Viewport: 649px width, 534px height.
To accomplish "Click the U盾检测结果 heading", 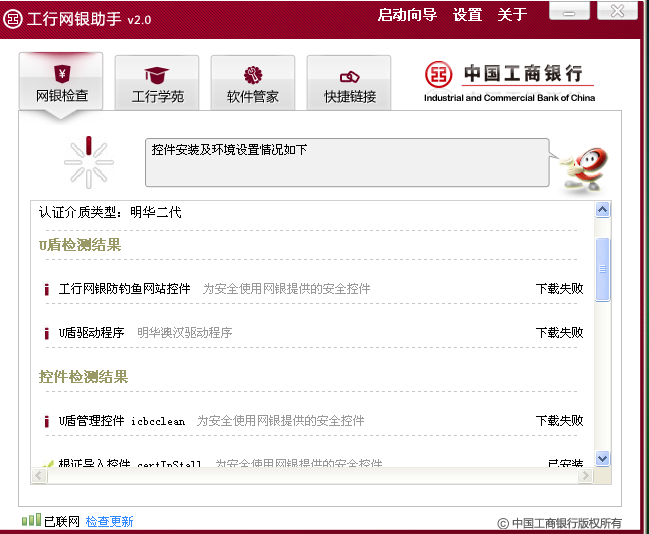I will pyautogui.click(x=80, y=245).
